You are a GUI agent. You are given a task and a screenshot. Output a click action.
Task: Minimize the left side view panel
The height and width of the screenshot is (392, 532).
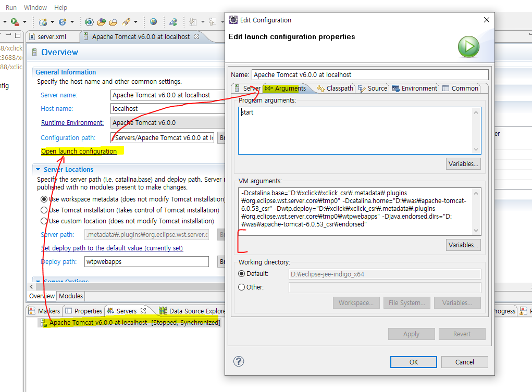8,34
